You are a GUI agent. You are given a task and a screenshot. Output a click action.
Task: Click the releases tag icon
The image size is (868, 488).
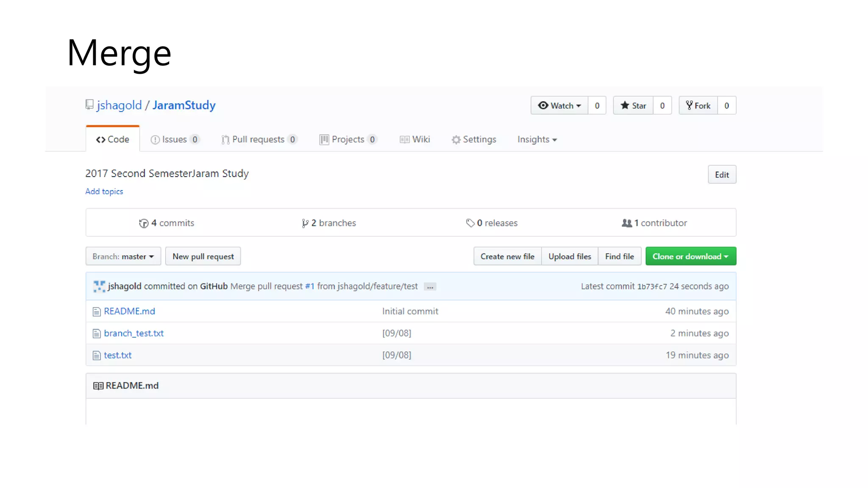coord(470,223)
